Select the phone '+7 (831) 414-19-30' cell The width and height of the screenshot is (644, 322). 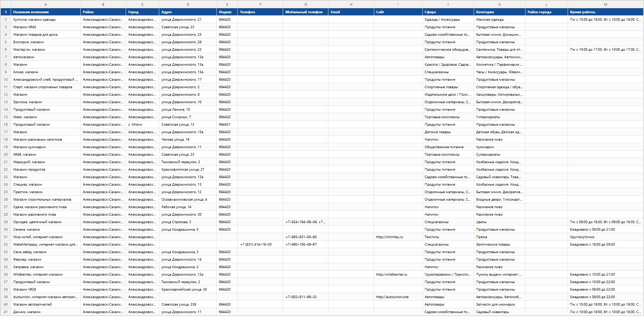pyautogui.click(x=260, y=245)
